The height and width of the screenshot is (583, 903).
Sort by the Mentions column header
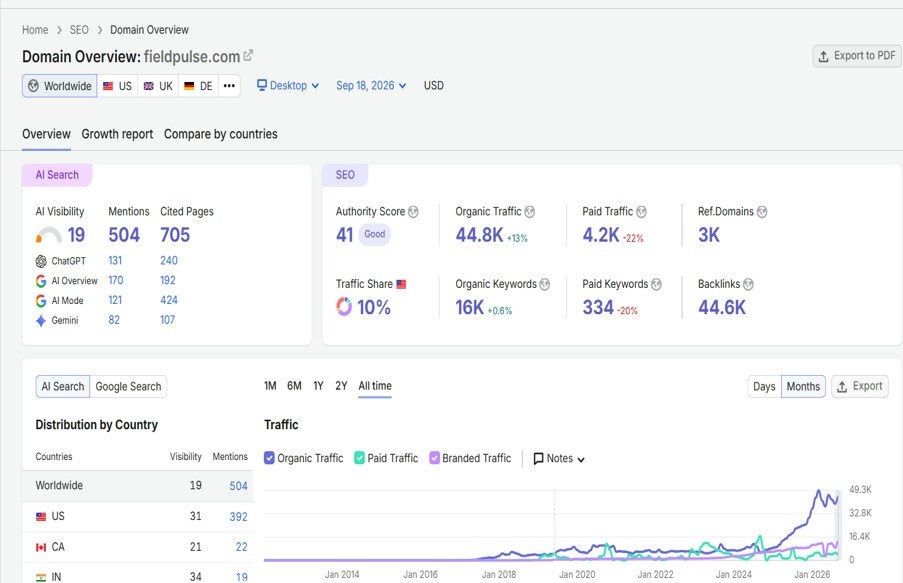230,457
